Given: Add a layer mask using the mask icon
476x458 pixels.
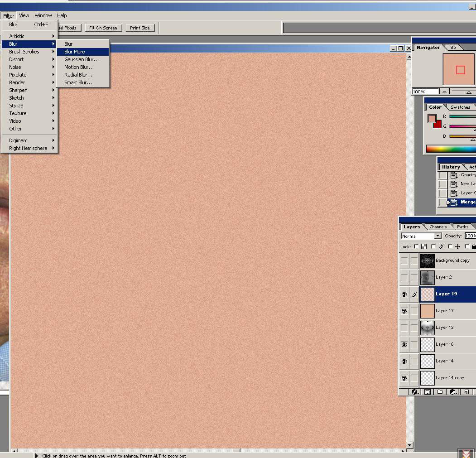Looking at the screenshot, I should coord(427,392).
